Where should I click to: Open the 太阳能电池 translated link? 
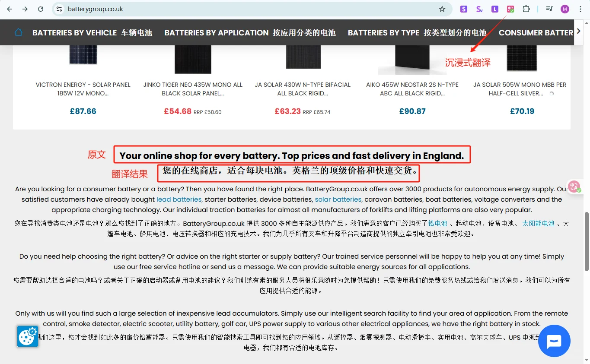click(x=538, y=223)
